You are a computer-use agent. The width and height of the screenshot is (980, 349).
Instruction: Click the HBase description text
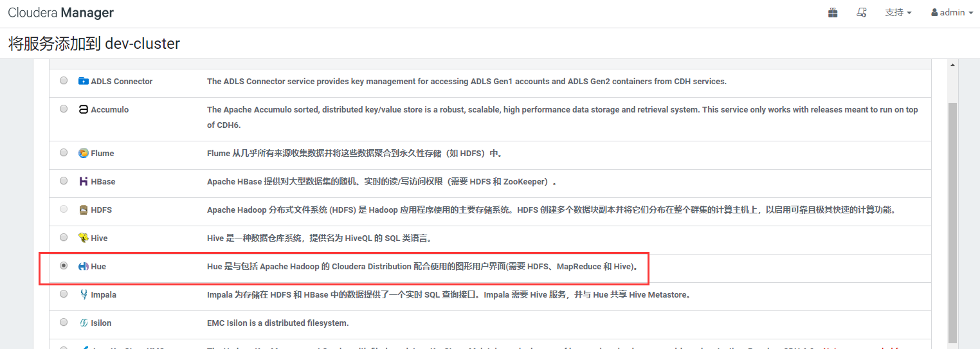coord(382,182)
